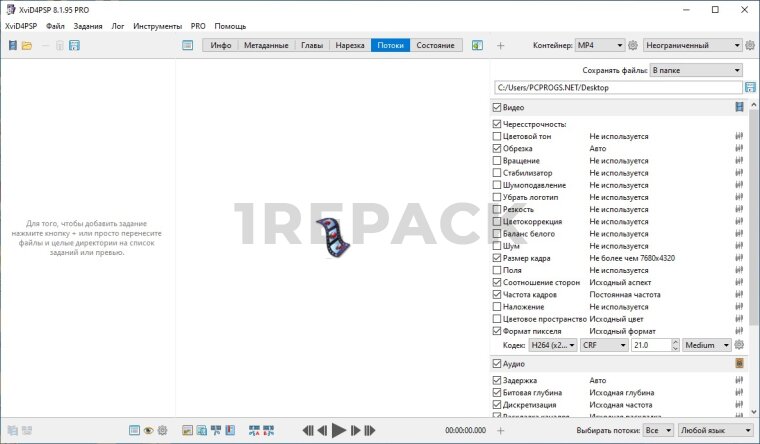Viewport: 760px width, 444px height.
Task: Enable the Стабилизатор checkbox
Action: (498, 173)
